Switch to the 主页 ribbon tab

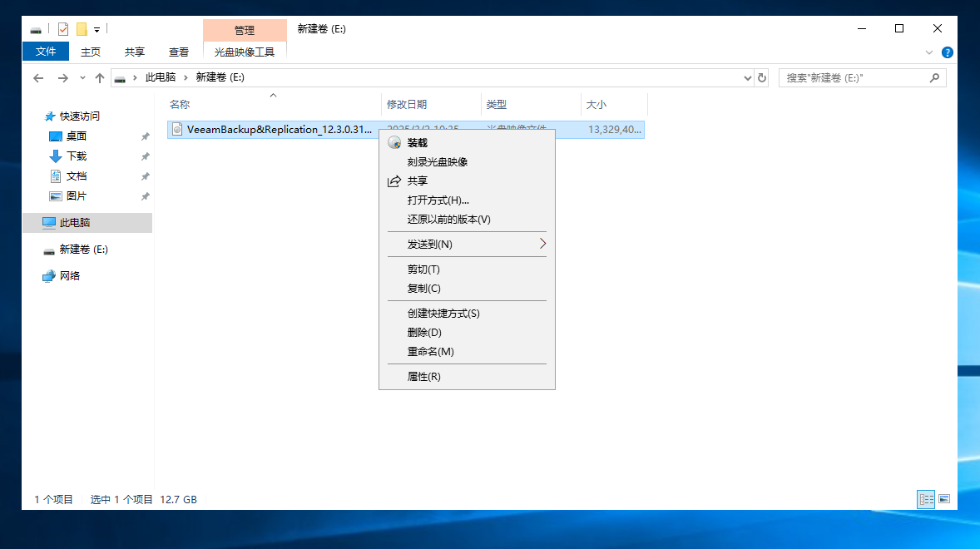pos(91,52)
